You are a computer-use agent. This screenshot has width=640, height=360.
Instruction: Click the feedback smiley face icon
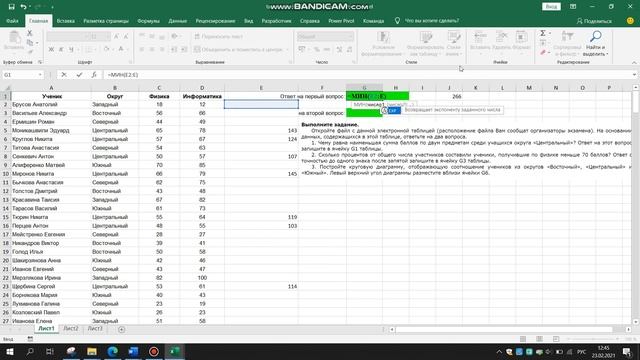coord(630,21)
